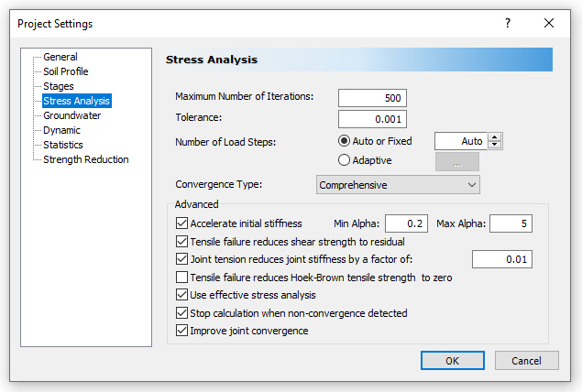Screen dimensions: 582x392
Task: Uncheck Improve joint convergence
Action: (181, 331)
